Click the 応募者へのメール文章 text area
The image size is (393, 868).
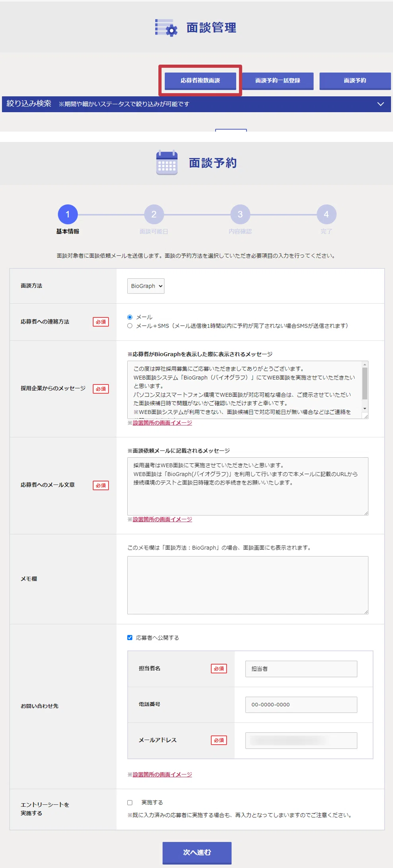click(x=248, y=486)
